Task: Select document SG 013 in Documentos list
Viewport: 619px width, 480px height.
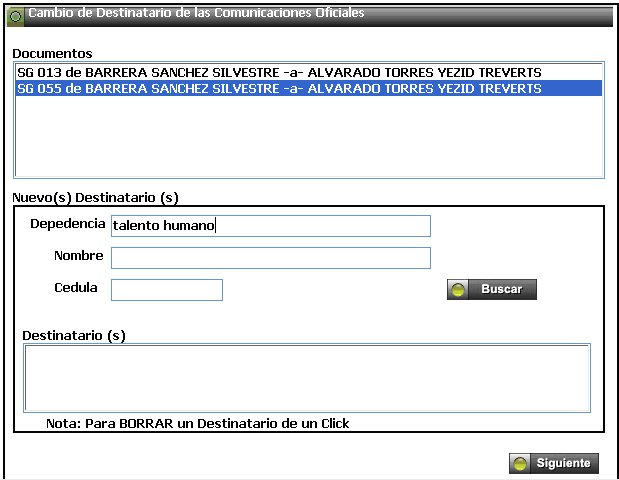Action: tap(279, 73)
